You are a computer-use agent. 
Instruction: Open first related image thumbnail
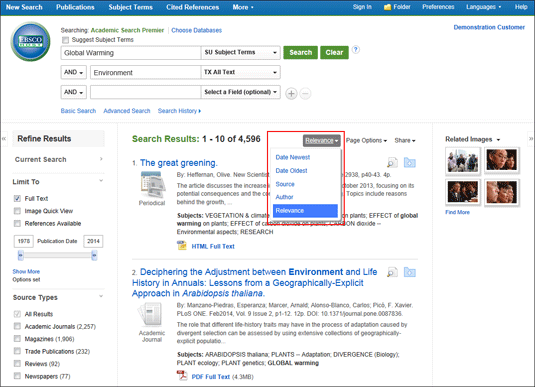click(463, 160)
